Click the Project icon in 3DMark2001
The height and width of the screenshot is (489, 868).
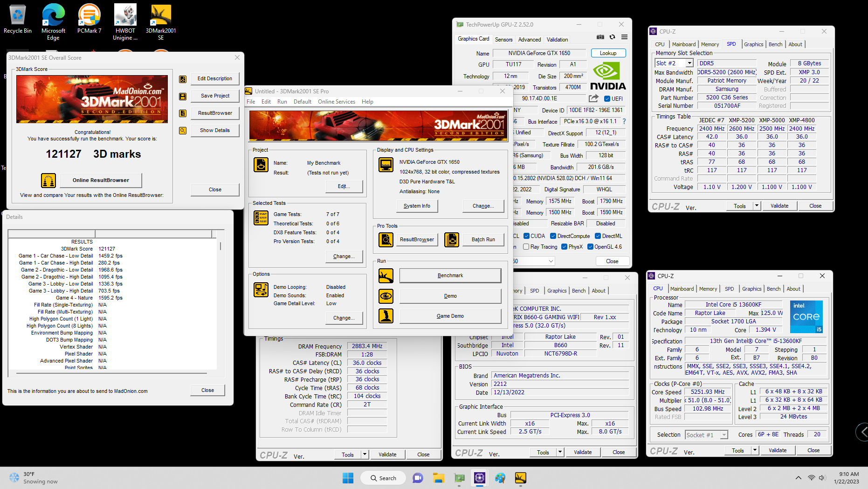[x=261, y=165]
